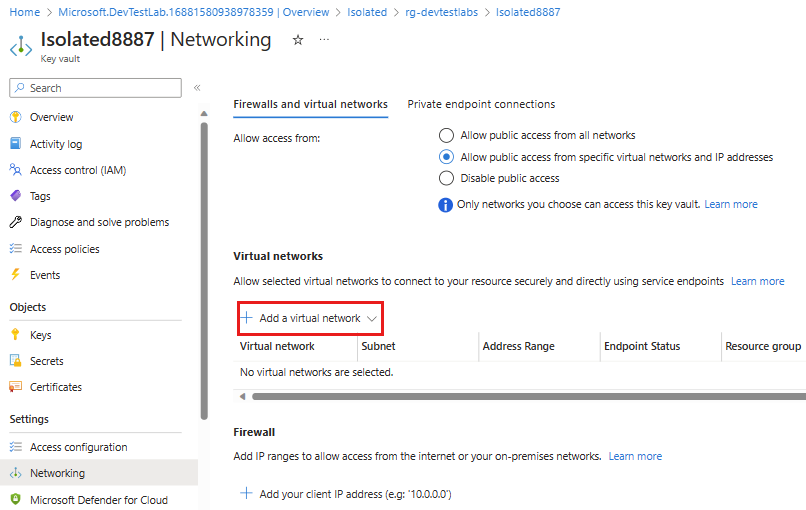
Task: Click the Networking sidebar icon
Action: tap(16, 473)
